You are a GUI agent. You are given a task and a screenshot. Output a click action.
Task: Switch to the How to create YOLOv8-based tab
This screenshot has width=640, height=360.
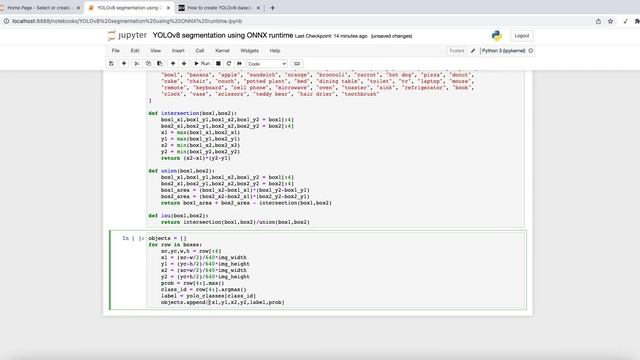219,8
